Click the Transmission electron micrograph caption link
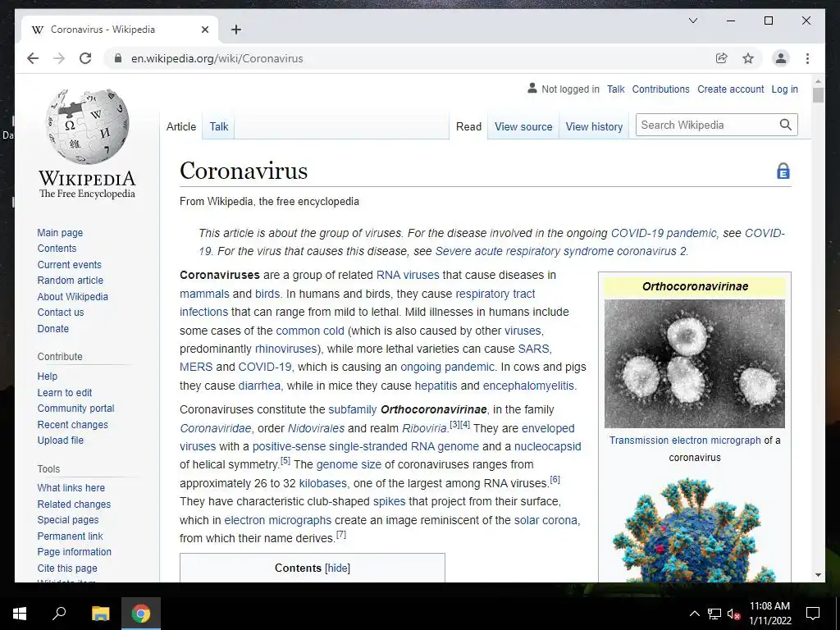 tap(685, 441)
